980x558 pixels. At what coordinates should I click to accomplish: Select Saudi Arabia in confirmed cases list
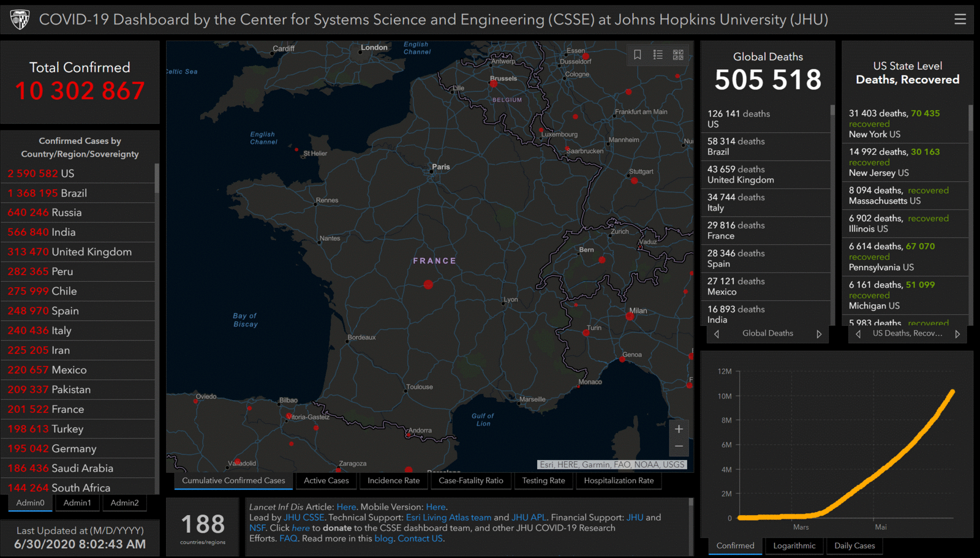pos(78,468)
